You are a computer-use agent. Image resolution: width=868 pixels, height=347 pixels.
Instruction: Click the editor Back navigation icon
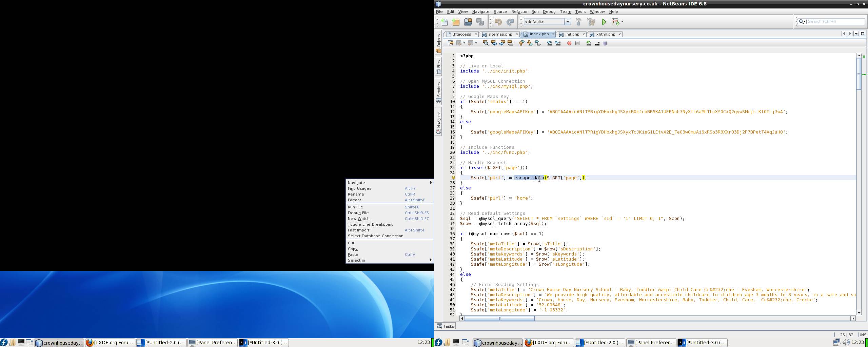pyautogui.click(x=459, y=43)
